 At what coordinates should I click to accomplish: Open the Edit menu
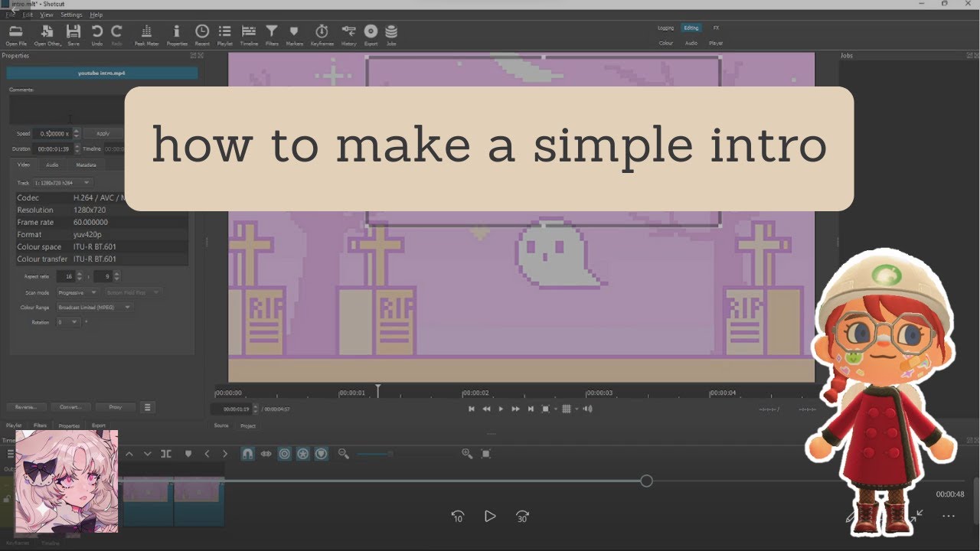[28, 15]
